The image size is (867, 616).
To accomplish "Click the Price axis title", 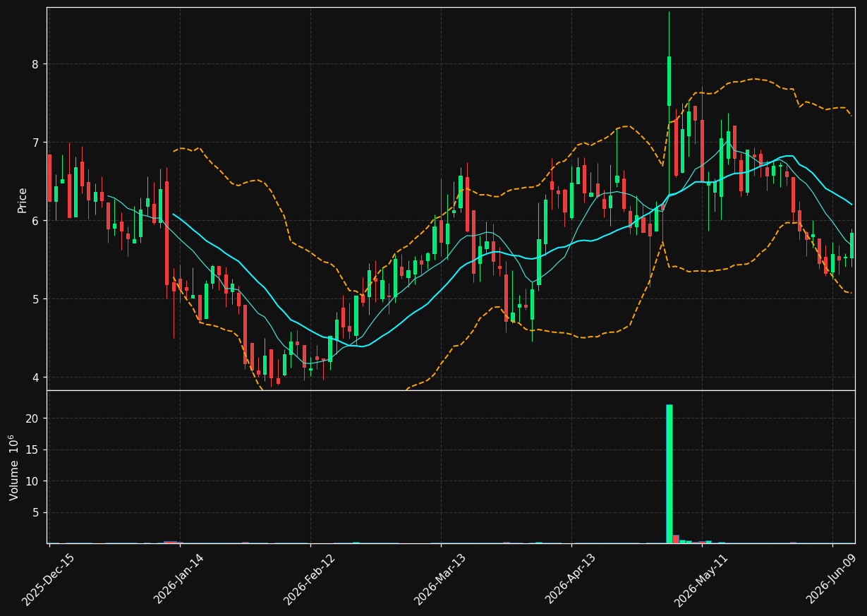I will 23,200.
